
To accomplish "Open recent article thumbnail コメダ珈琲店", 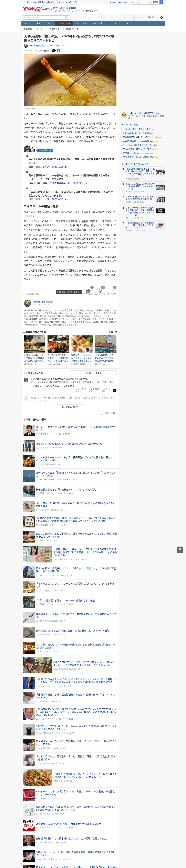I will [x=106, y=344].
